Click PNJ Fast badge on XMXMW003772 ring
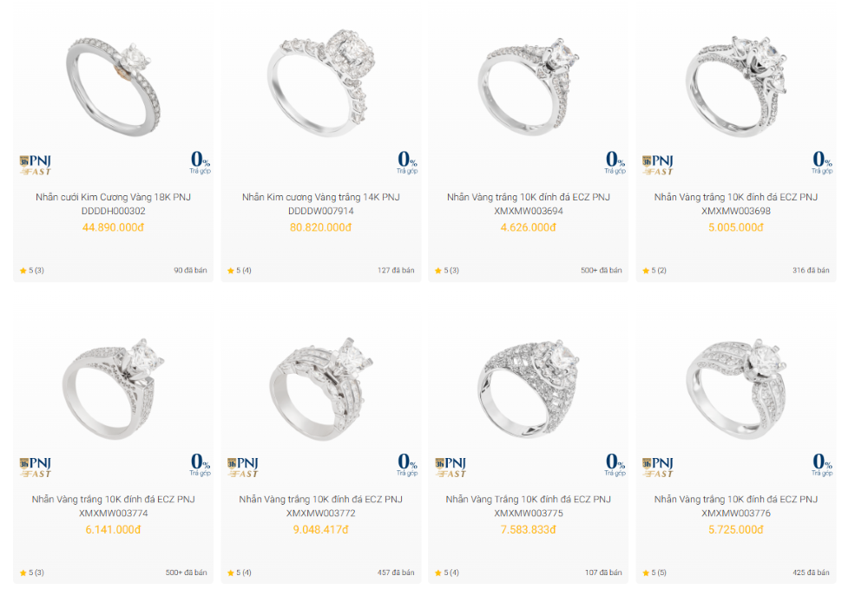 [x=243, y=468]
